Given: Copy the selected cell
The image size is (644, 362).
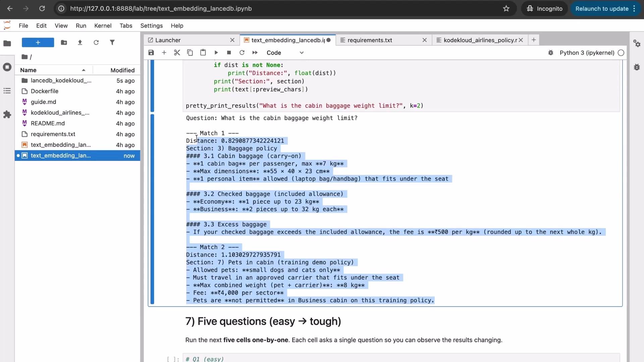Looking at the screenshot, I should point(190,53).
